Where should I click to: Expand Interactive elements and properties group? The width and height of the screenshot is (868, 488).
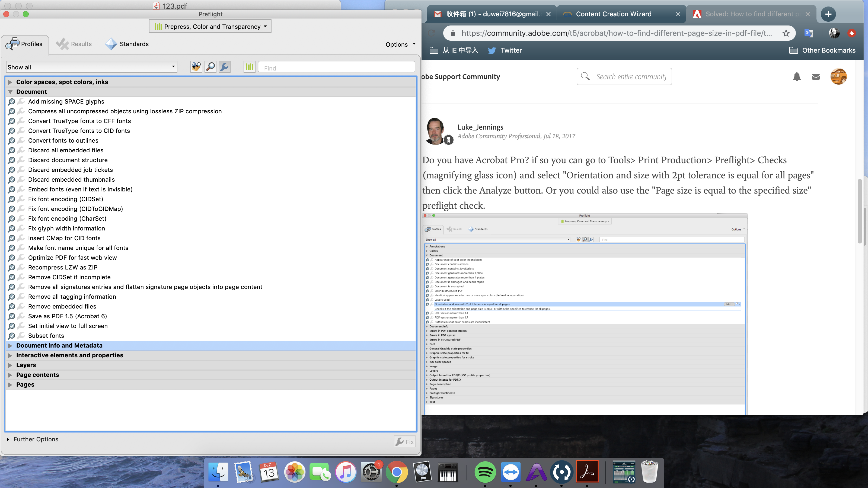10,355
